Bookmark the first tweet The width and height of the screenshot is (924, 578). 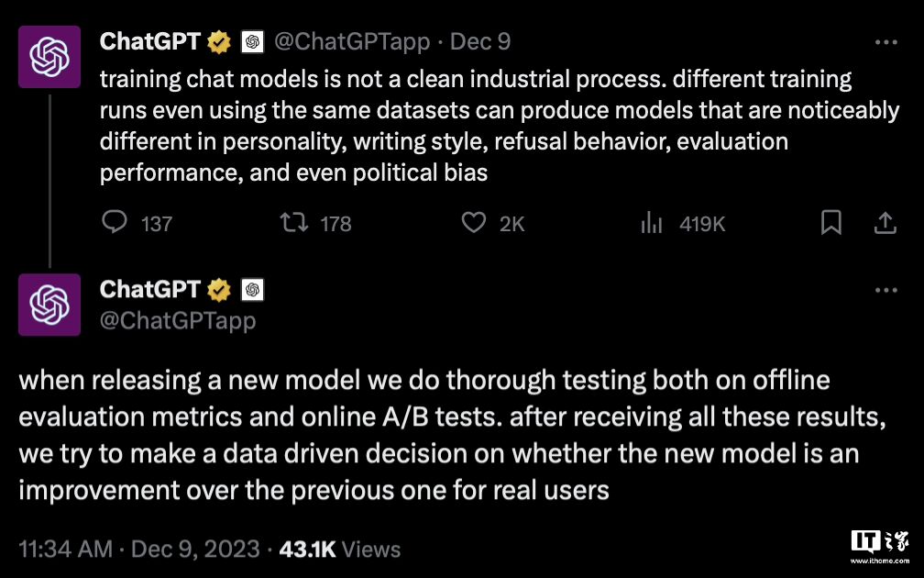(831, 223)
